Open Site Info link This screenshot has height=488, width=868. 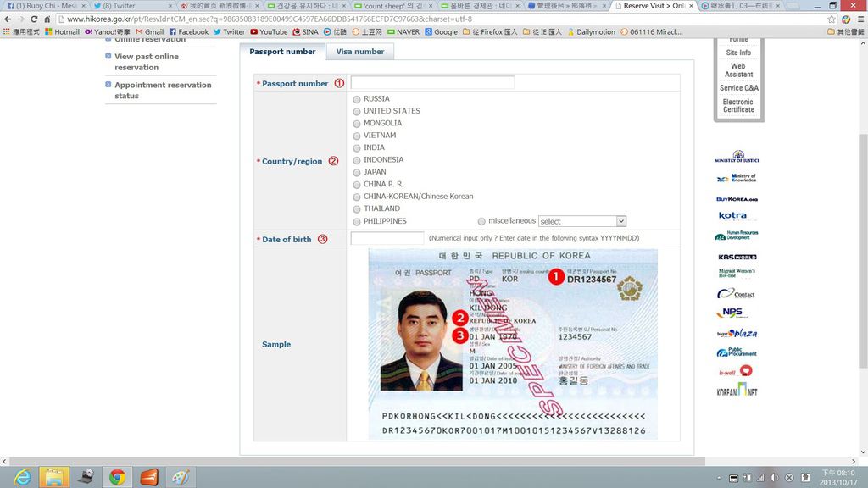738,53
